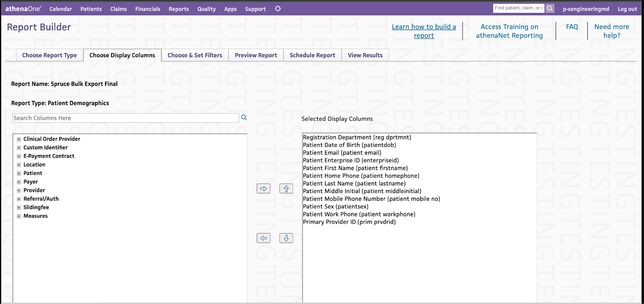Open the Preview Report tab

tap(256, 55)
